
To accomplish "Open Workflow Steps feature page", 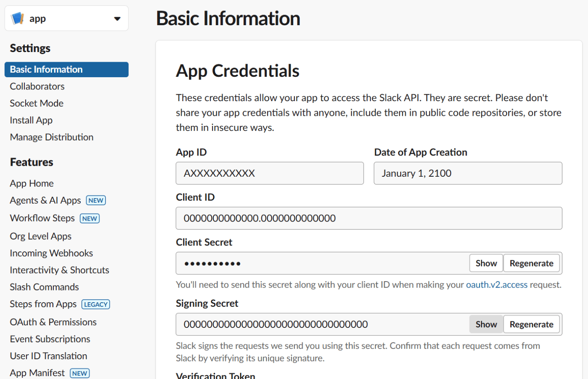I will point(42,218).
